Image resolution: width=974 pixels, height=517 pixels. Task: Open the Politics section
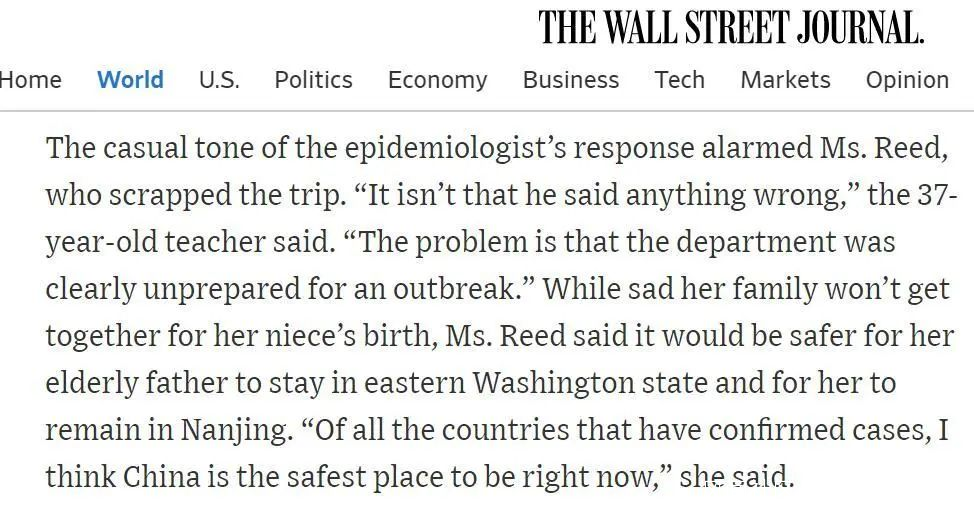tap(313, 80)
